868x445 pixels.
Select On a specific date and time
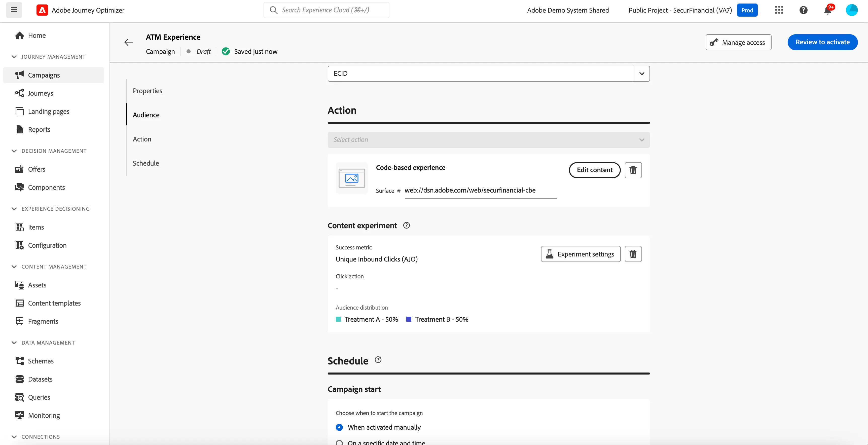(339, 442)
